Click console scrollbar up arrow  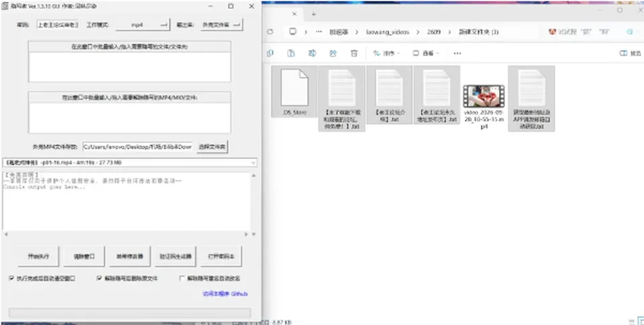point(254,176)
